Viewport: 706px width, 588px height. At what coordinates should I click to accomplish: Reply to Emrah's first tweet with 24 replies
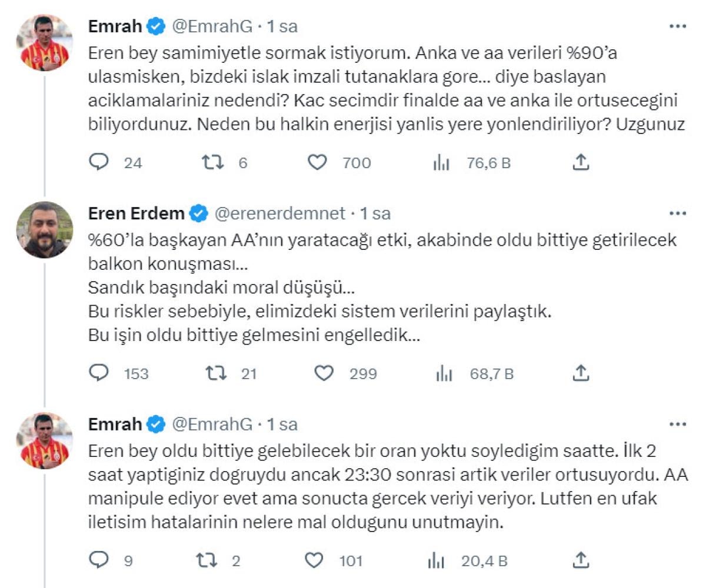pos(99,162)
